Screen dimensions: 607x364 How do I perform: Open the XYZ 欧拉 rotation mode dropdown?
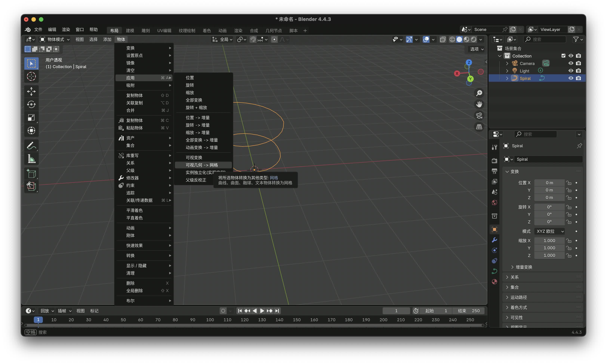549,231
